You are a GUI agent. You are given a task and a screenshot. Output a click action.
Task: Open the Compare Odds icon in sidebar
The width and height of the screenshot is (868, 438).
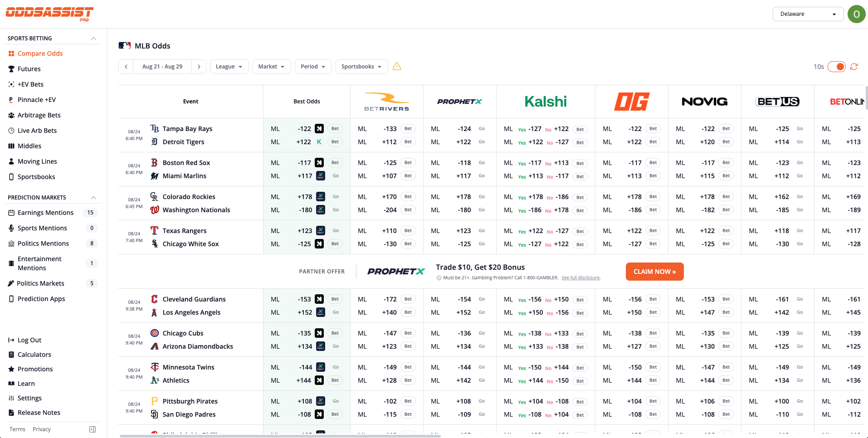[11, 54]
